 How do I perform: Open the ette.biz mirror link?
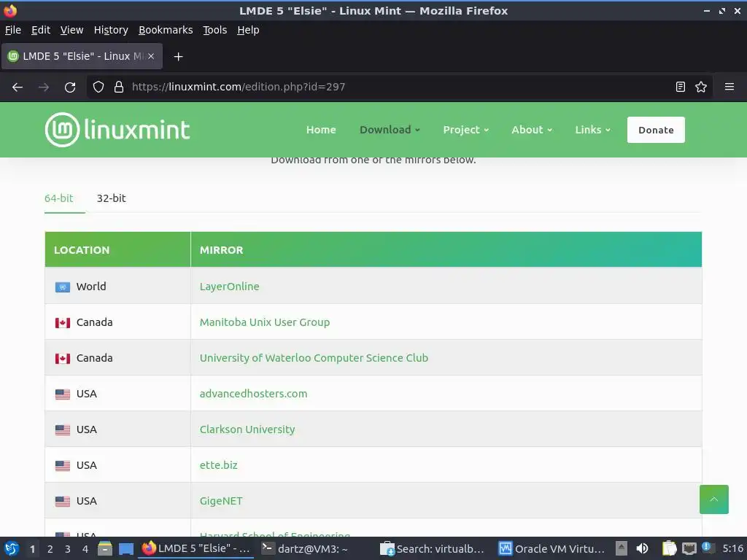coord(218,465)
